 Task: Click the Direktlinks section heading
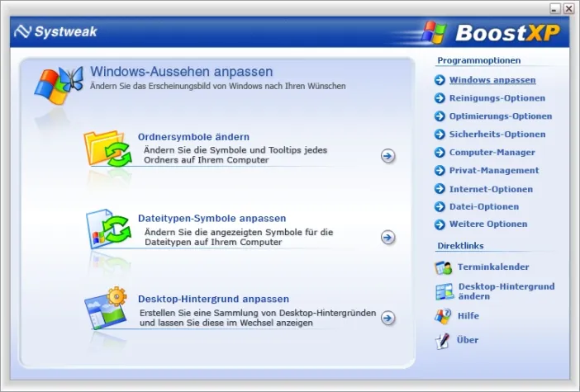coord(460,246)
